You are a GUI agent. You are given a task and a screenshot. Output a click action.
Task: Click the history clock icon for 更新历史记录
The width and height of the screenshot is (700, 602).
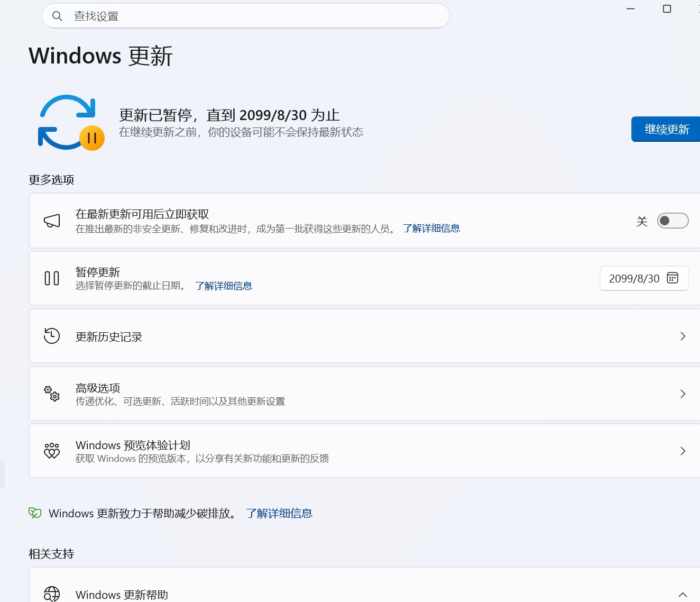(52, 336)
